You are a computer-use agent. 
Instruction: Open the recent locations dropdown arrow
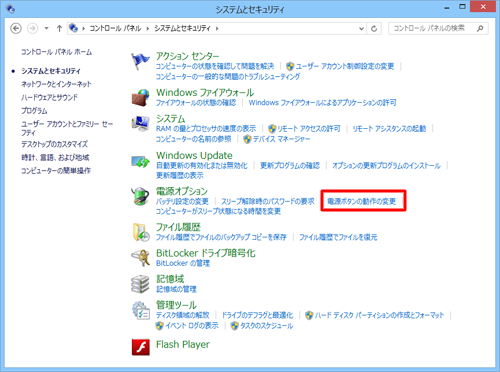(47, 28)
